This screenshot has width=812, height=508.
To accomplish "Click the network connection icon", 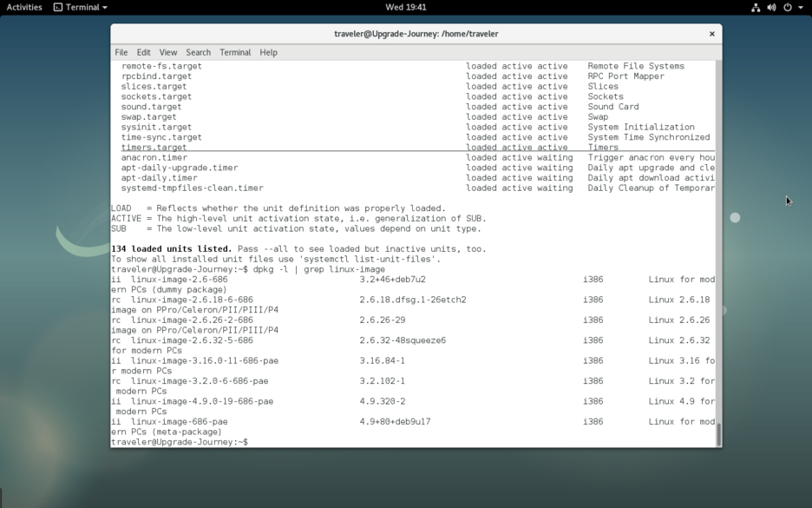I will [756, 7].
